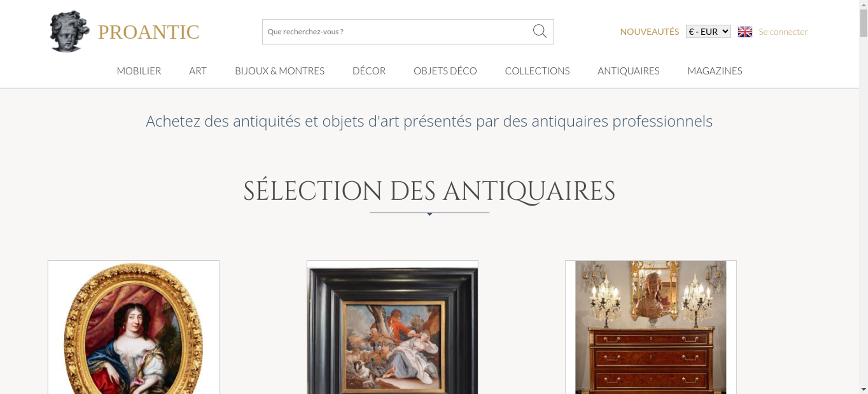Viewport: 868px width, 394px height.
Task: Open the € - EUR currency dropdown
Action: tap(708, 32)
